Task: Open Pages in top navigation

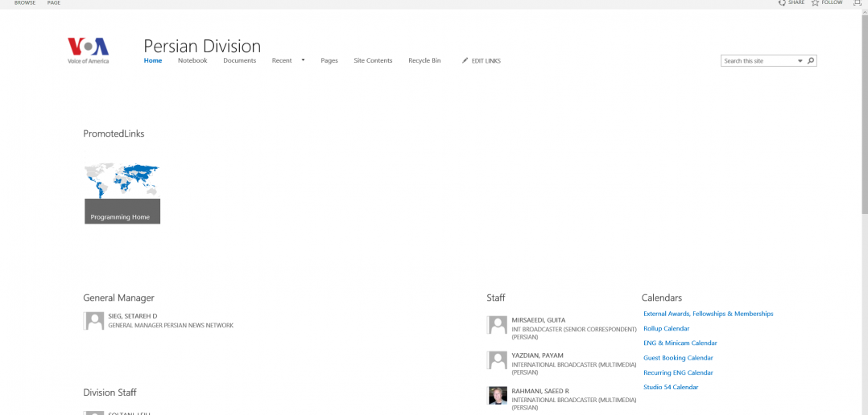Action: point(329,61)
